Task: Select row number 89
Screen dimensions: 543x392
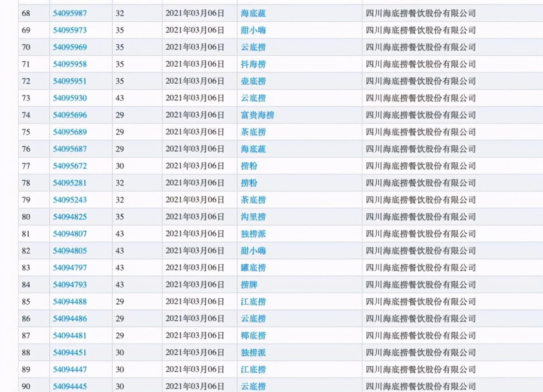Action: pos(26,370)
